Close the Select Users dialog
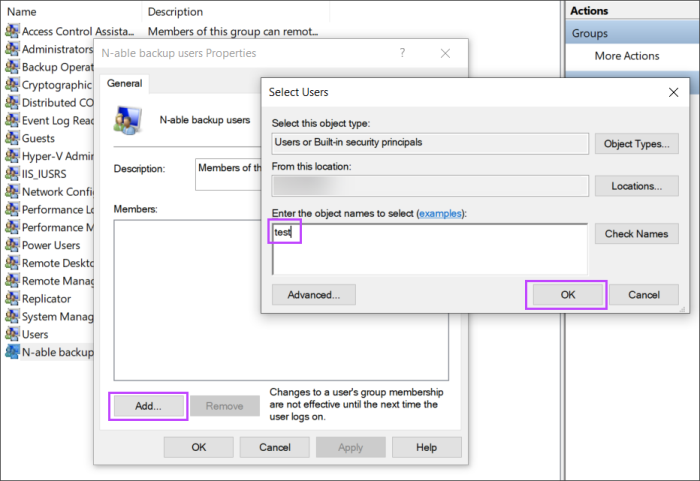 tap(673, 92)
